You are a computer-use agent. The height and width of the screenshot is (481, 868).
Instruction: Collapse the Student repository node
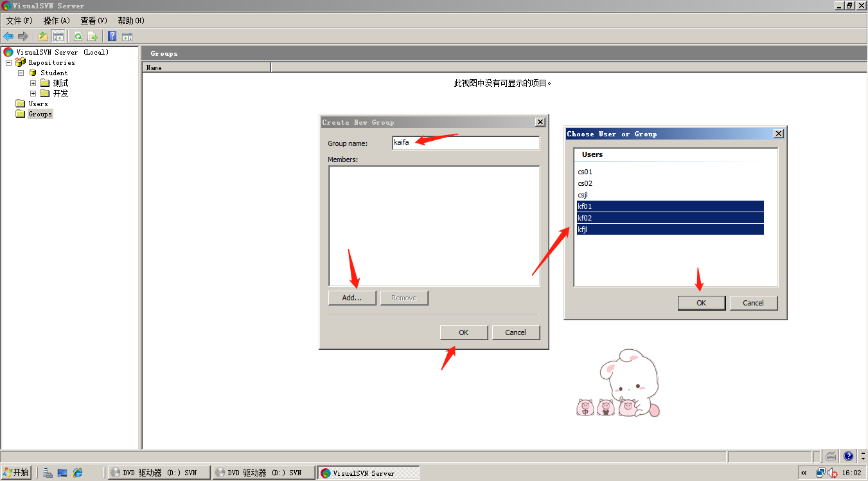coord(21,73)
